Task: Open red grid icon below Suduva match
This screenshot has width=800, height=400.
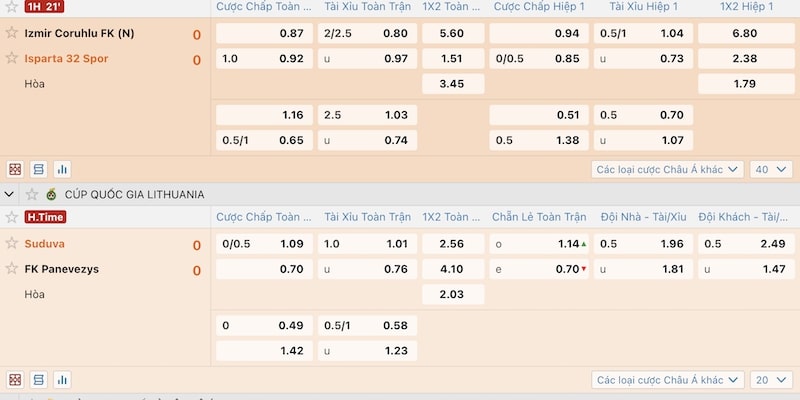Action: (x=15, y=380)
